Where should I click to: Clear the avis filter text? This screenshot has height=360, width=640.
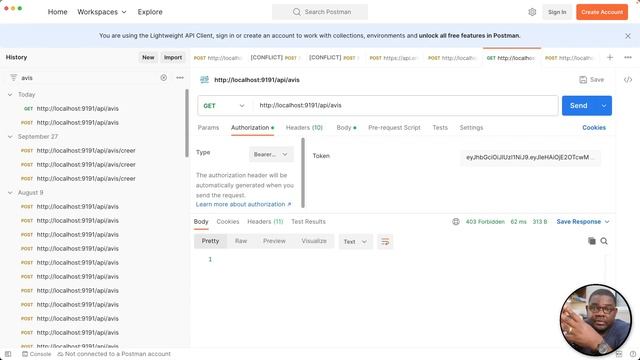click(163, 78)
